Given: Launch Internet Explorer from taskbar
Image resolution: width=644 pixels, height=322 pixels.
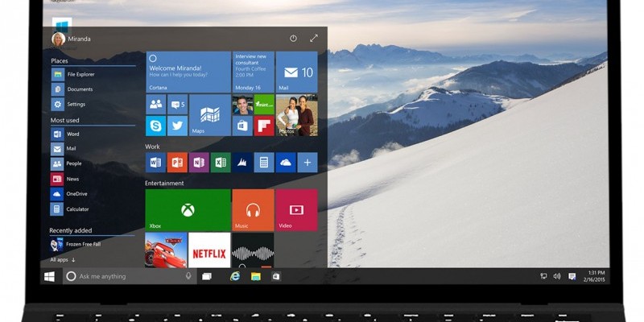Looking at the screenshot, I should [235, 276].
